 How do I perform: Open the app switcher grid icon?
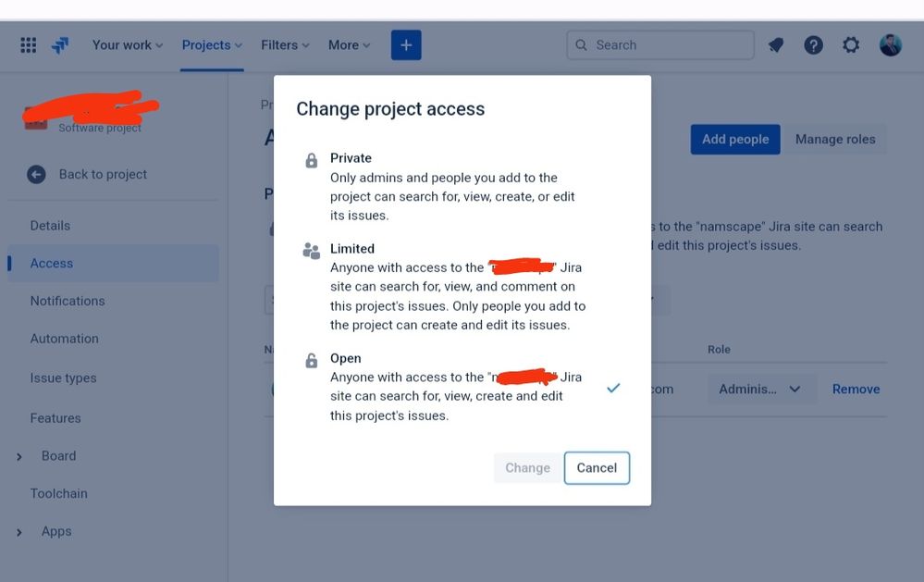point(29,45)
